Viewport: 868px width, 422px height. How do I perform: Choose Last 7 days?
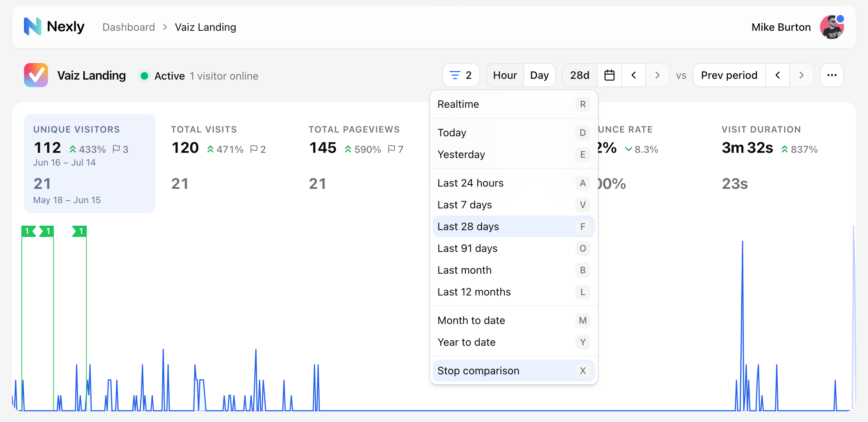tap(514, 205)
